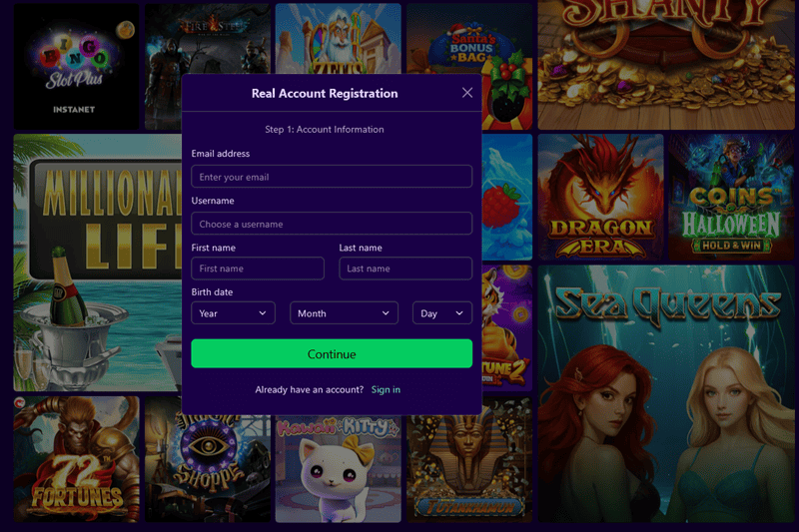Viewport: 799px width, 532px height.
Task: Click the Email address input field
Action: [x=332, y=177]
